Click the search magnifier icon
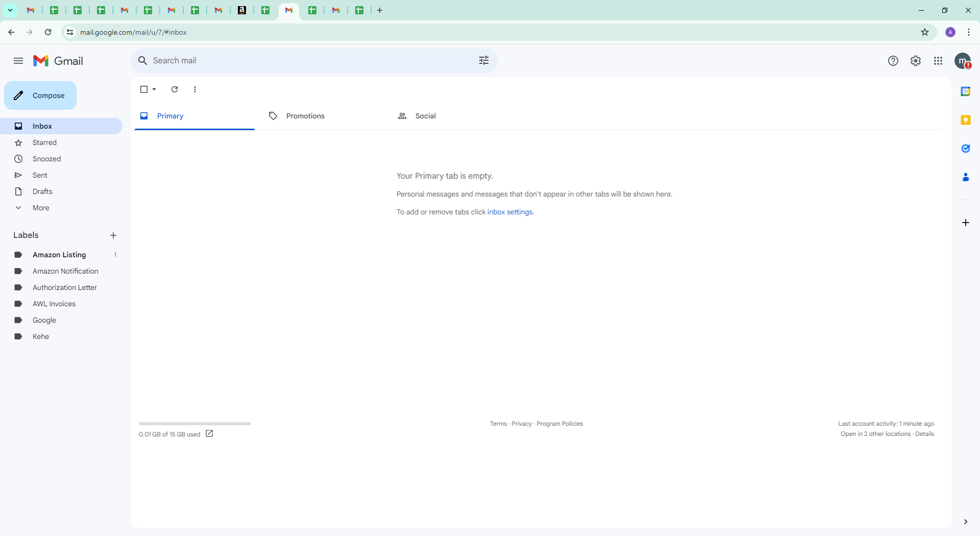The image size is (980, 536). [143, 60]
